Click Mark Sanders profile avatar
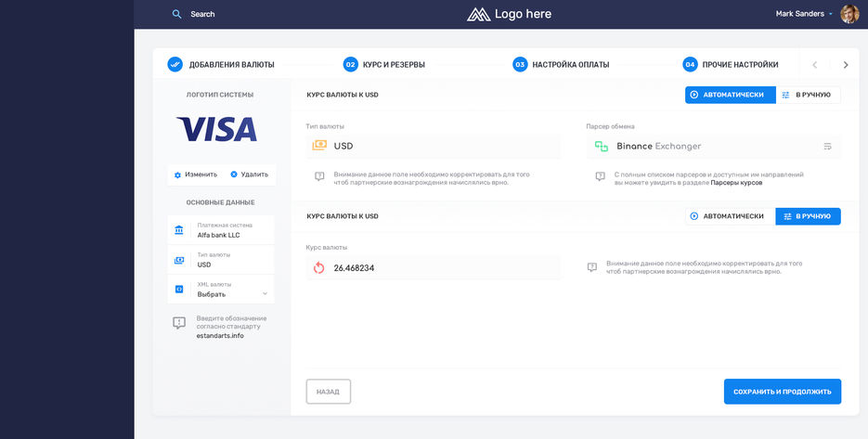Viewport: 868px width, 439px height. pyautogui.click(x=849, y=14)
